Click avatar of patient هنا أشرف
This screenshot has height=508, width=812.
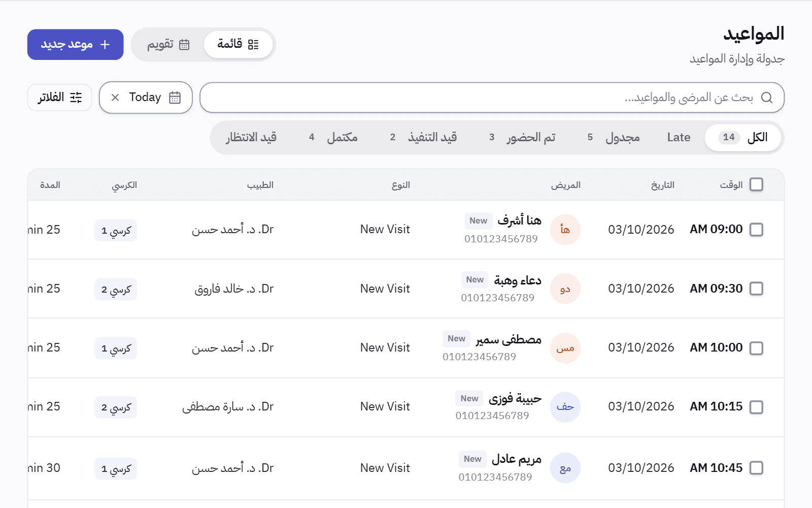[x=565, y=230]
